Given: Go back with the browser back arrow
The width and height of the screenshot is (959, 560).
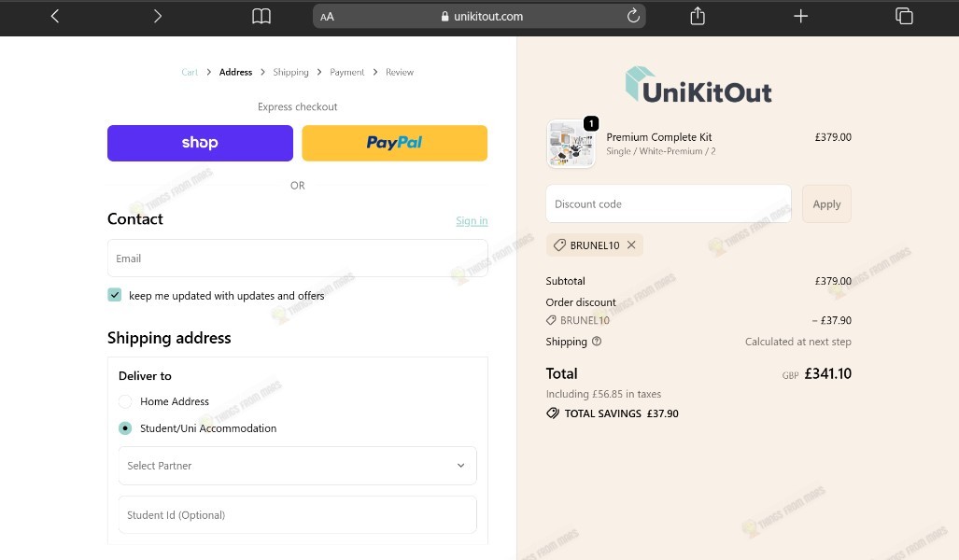Looking at the screenshot, I should click(55, 16).
